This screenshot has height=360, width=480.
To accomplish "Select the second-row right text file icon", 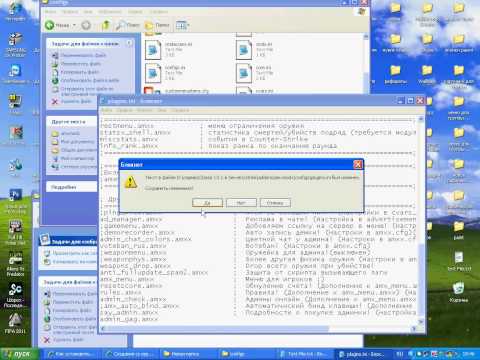I will click(244, 73).
